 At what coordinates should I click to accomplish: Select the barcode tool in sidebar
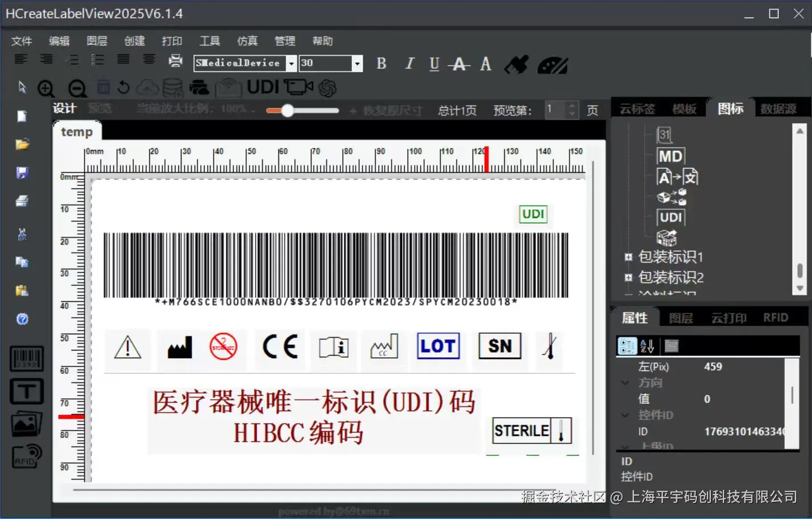click(x=27, y=359)
